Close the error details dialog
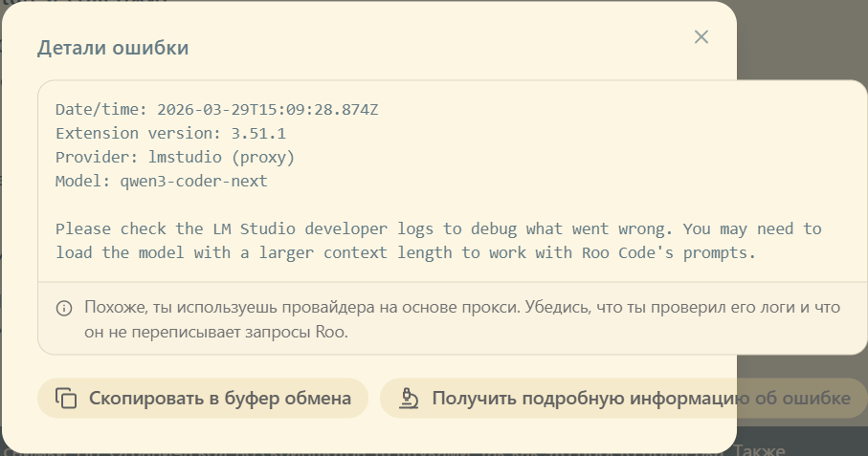This screenshot has width=868, height=456. point(701,37)
